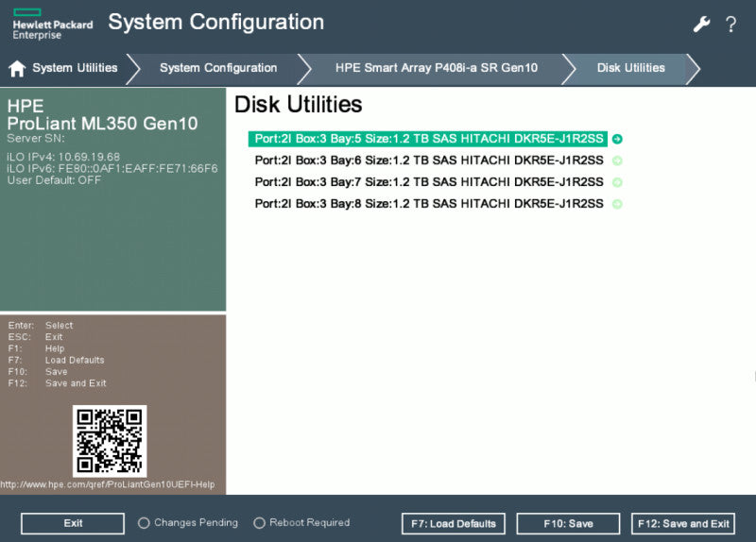Click the Reboot Required indicator
Screen dimensions: 756x542
coord(301,523)
